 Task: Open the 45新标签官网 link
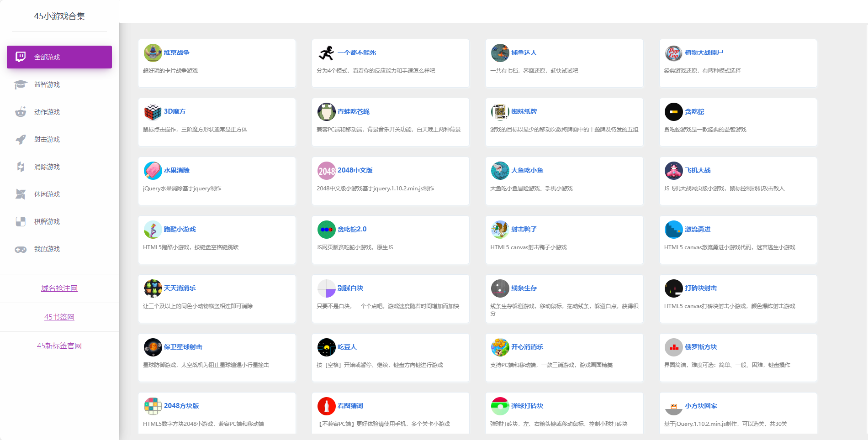tap(59, 346)
